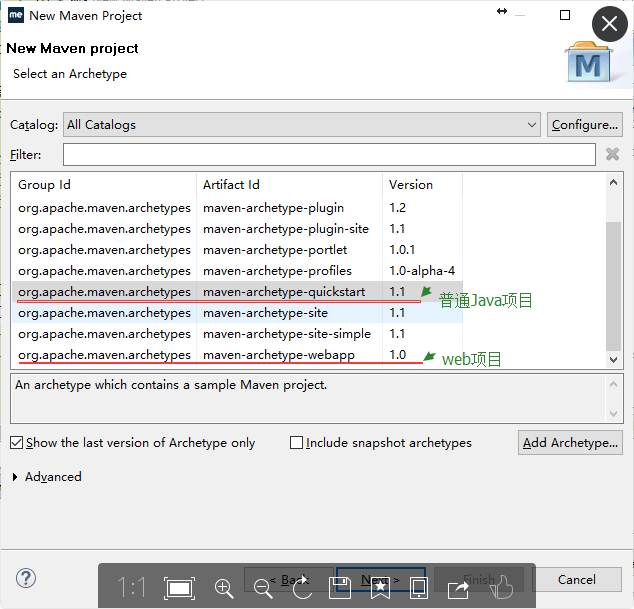Clear the filter with the gray X icon

point(613,154)
